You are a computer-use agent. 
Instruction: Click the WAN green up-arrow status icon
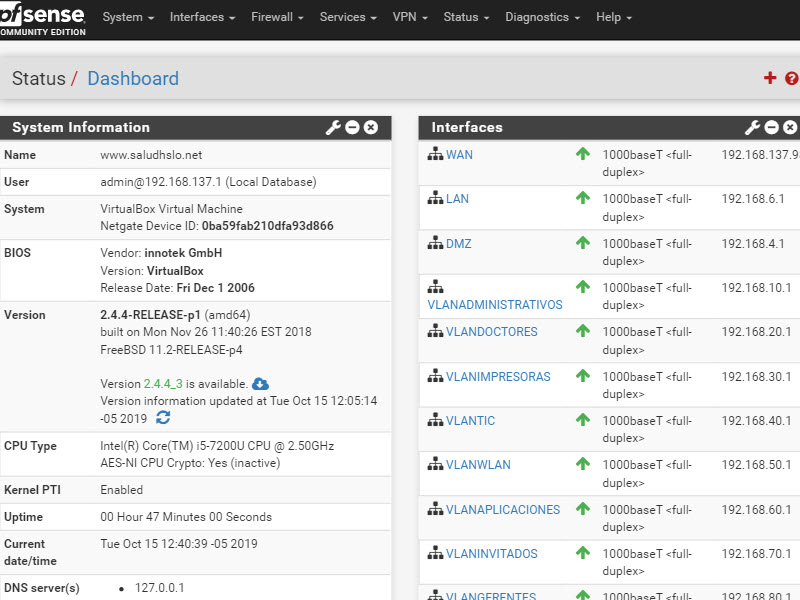583,154
